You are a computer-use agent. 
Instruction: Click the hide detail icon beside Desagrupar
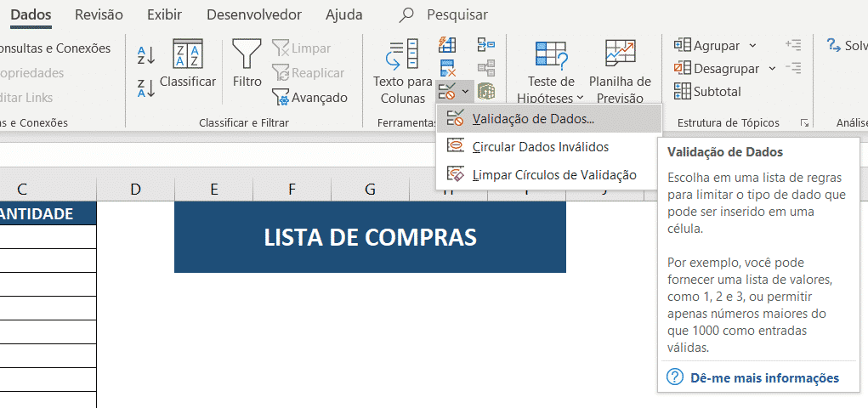(793, 68)
